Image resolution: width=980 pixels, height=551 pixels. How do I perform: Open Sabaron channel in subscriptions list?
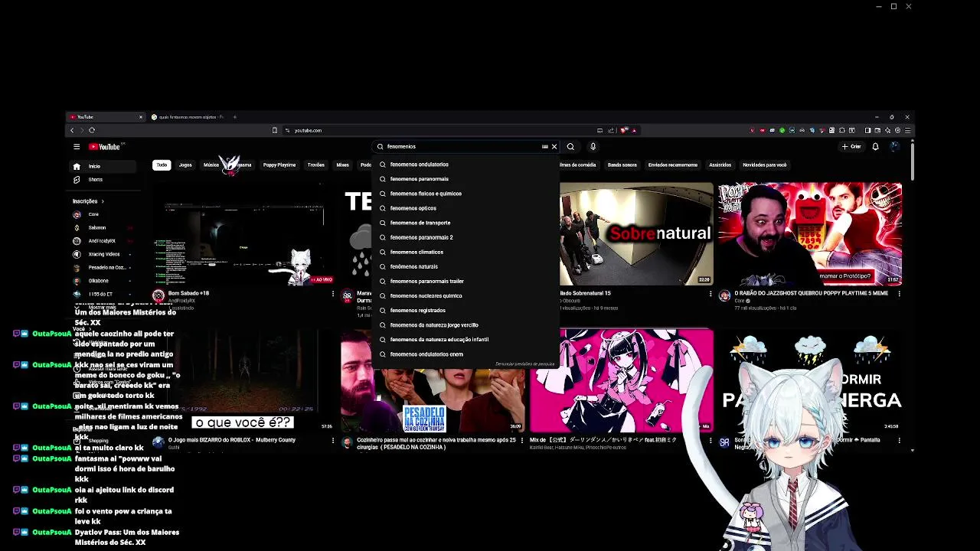coord(102,227)
